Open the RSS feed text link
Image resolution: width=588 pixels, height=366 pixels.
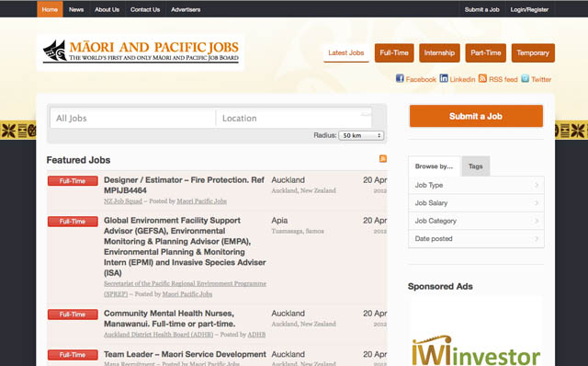point(503,80)
